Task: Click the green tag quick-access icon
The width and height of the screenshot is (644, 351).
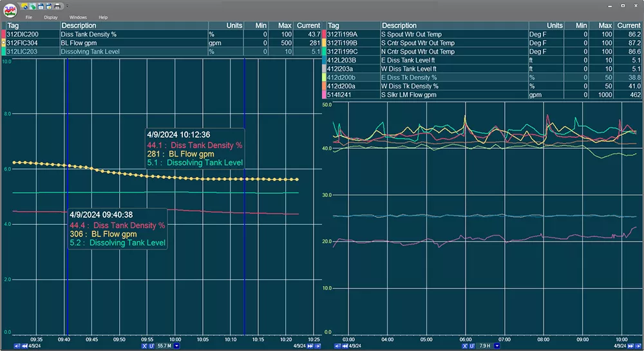Action: 32,6
